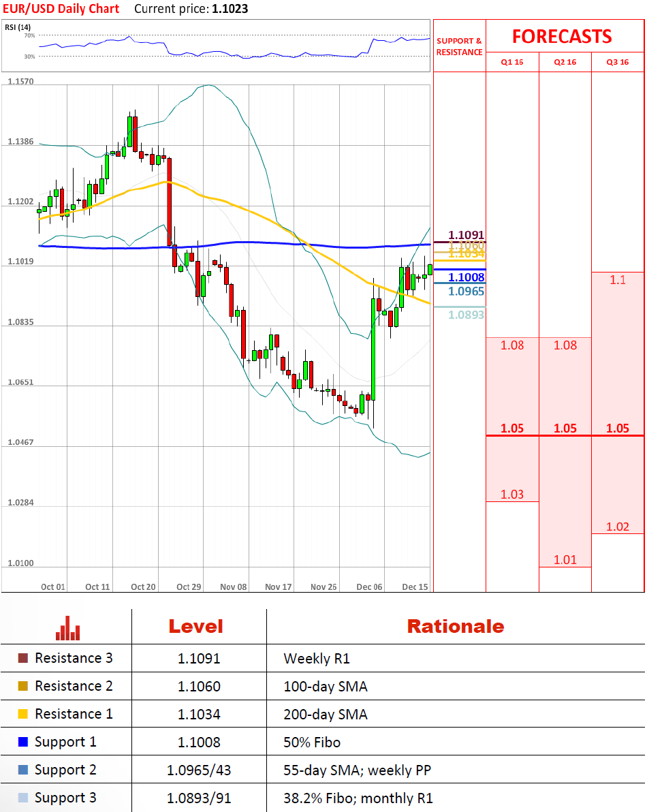Switch to the Q2 16 forecast column
647x812 pixels.
tap(565, 62)
